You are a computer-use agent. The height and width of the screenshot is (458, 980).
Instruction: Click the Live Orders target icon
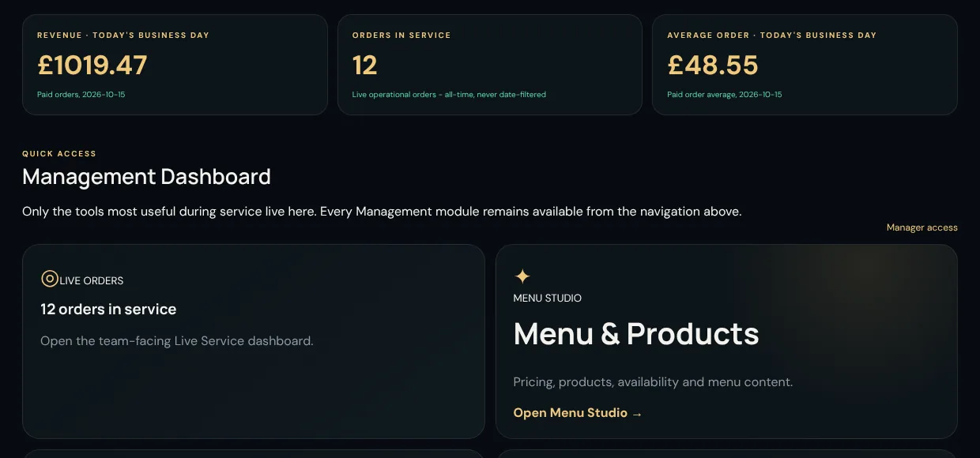pos(49,279)
